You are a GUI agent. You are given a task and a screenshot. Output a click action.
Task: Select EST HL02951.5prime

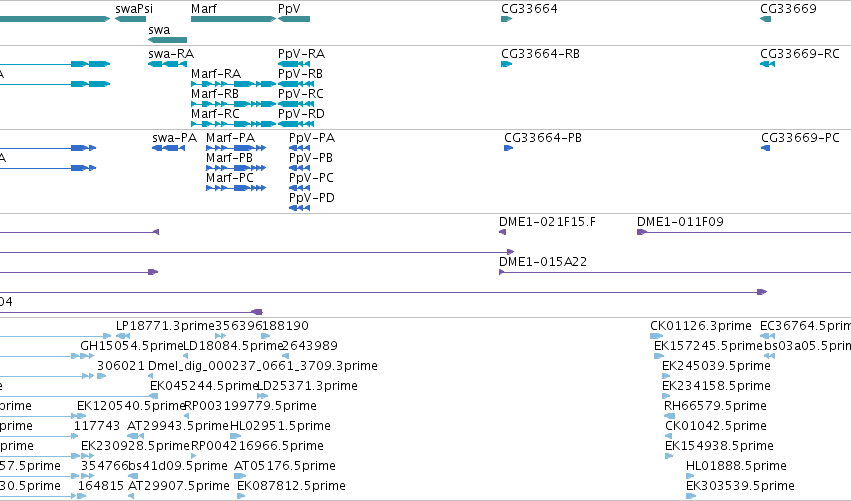point(280,426)
